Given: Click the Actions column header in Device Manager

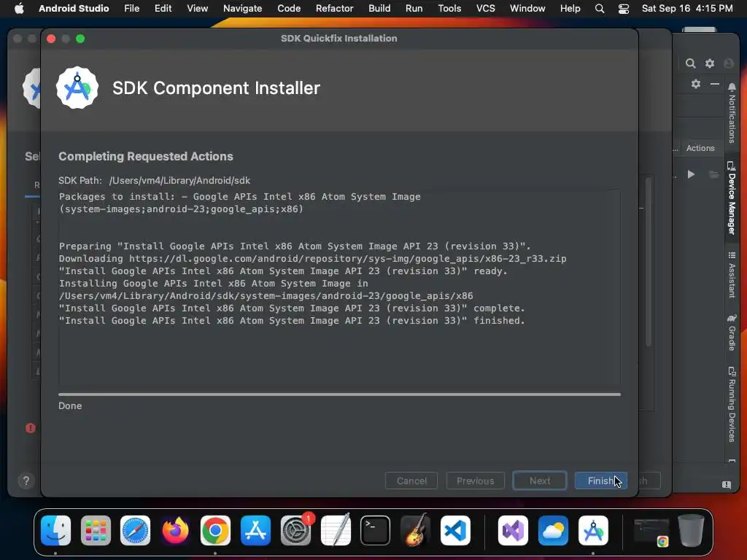Looking at the screenshot, I should (700, 148).
